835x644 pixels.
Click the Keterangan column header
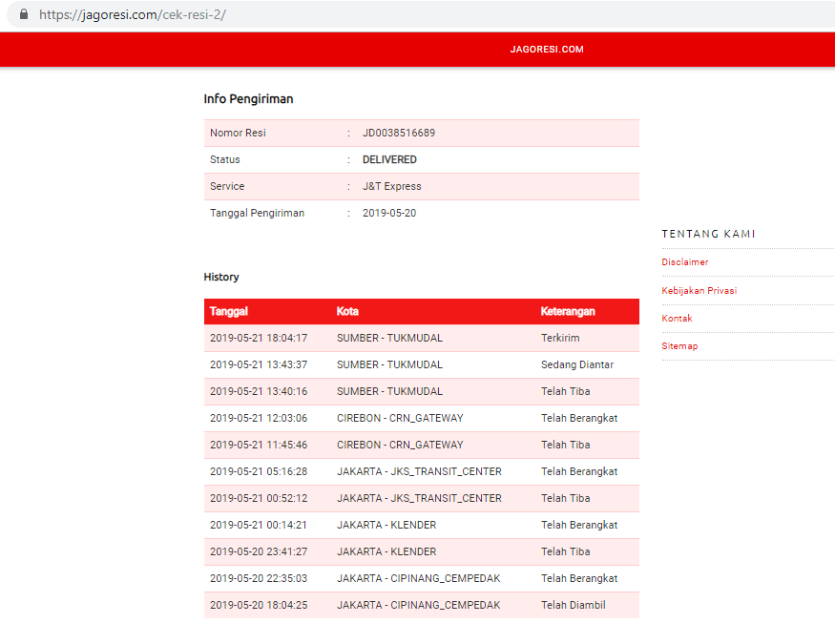tap(568, 311)
